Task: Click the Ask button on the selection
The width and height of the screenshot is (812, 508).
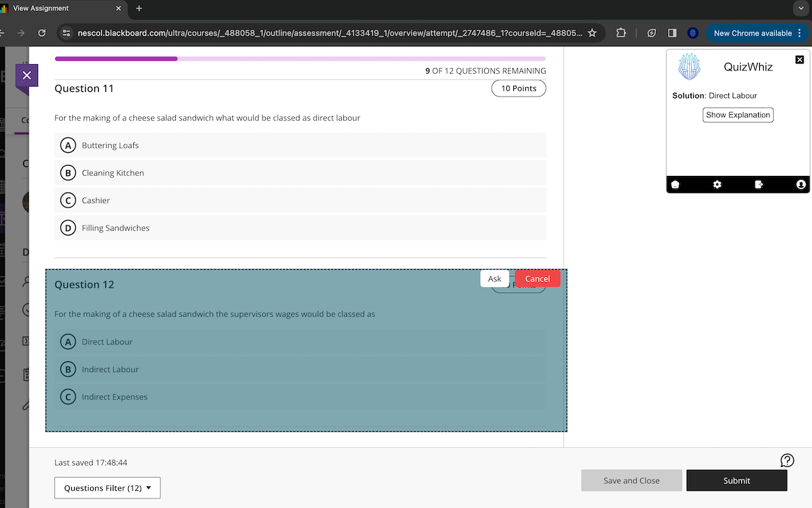Action: point(495,279)
